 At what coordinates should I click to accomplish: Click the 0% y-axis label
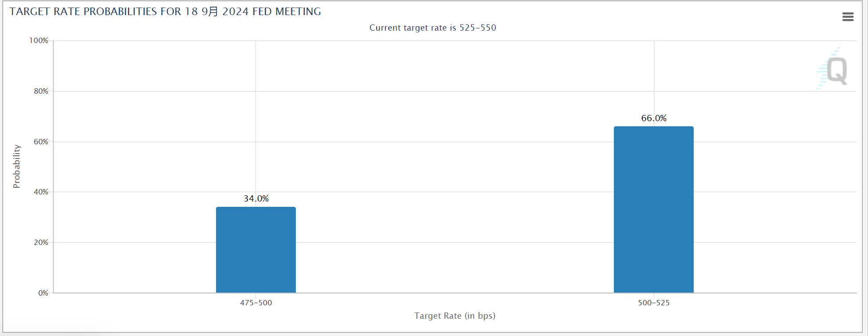[x=43, y=293]
